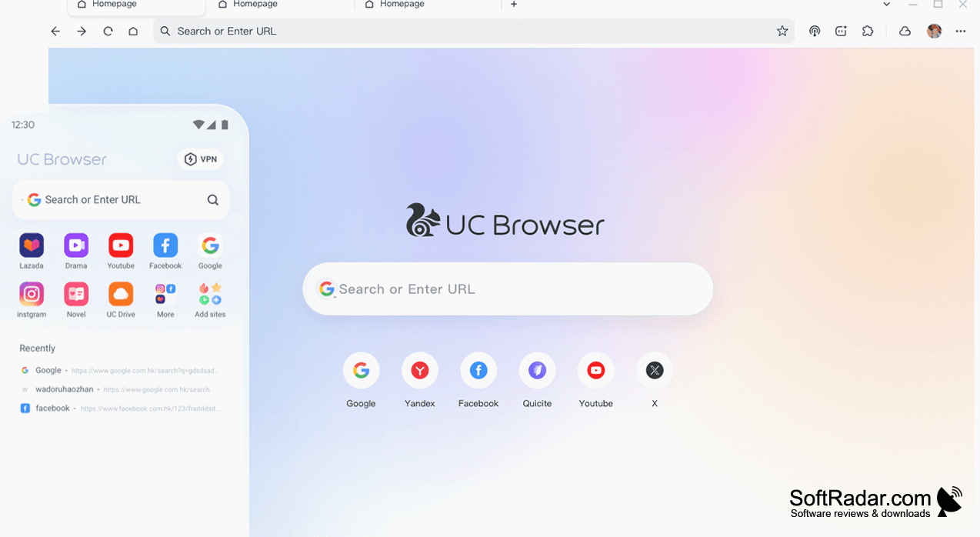Open the Novel icon in mobile panel
980x537 pixels.
[x=76, y=294]
